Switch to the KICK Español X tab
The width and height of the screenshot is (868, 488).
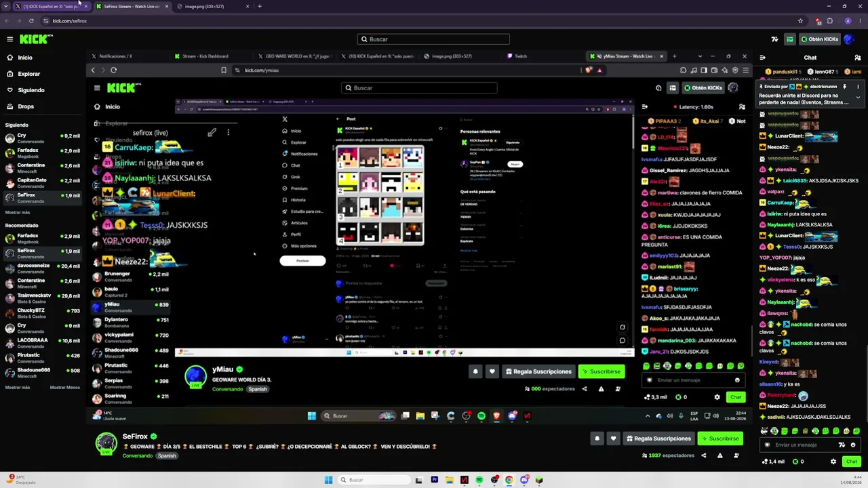coord(51,6)
